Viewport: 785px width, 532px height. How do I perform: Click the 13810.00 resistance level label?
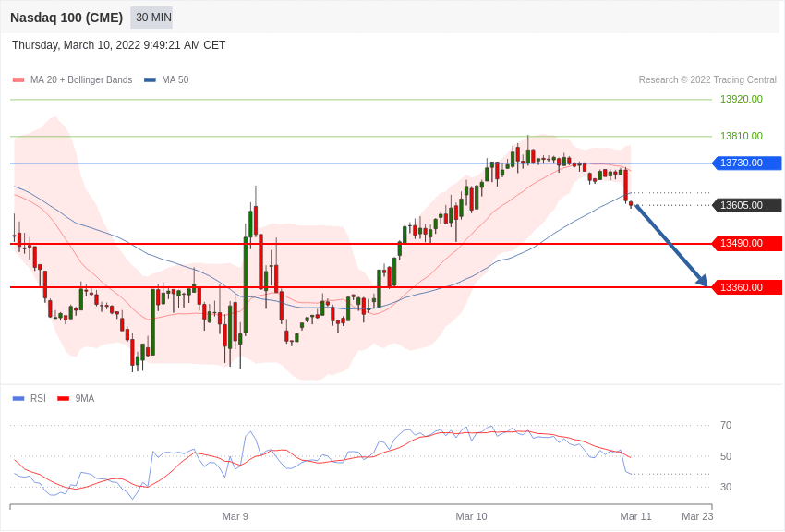[742, 136]
